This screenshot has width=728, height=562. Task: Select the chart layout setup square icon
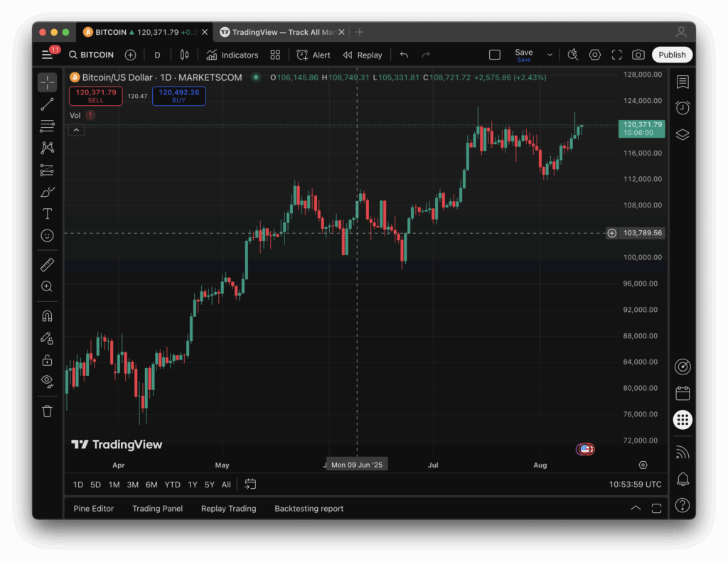(x=495, y=55)
